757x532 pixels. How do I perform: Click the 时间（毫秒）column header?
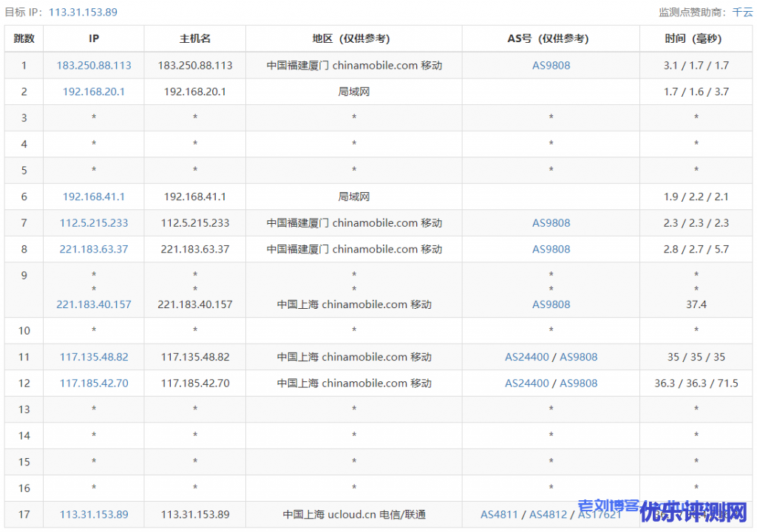[x=696, y=38]
